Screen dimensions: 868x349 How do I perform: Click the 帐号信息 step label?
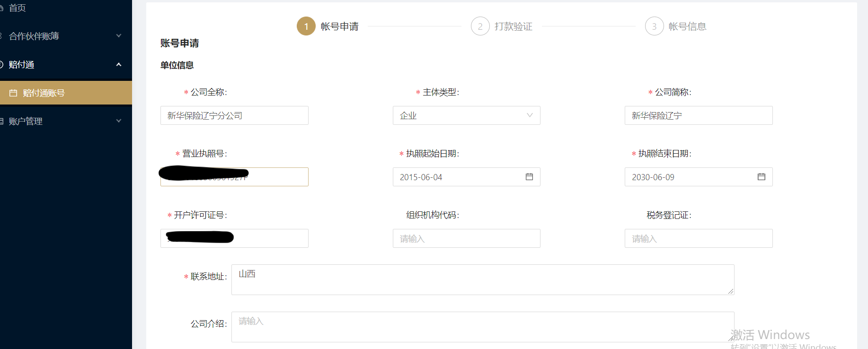[688, 26]
